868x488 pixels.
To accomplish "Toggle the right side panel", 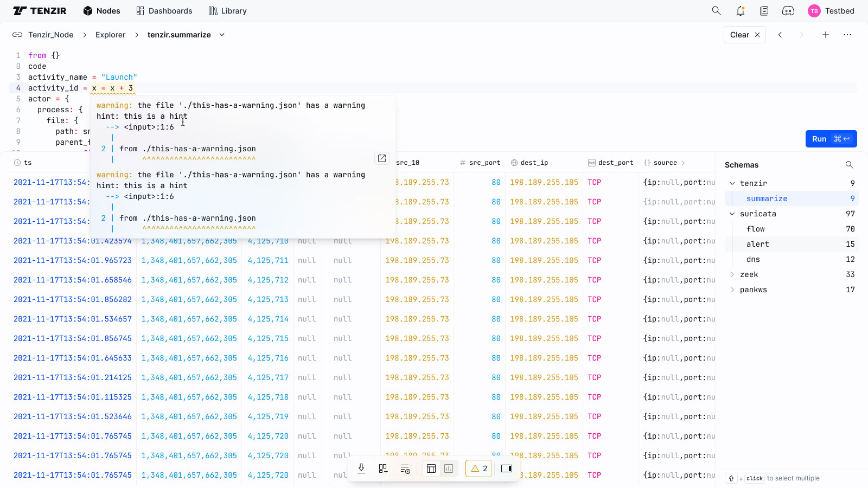I will [507, 468].
